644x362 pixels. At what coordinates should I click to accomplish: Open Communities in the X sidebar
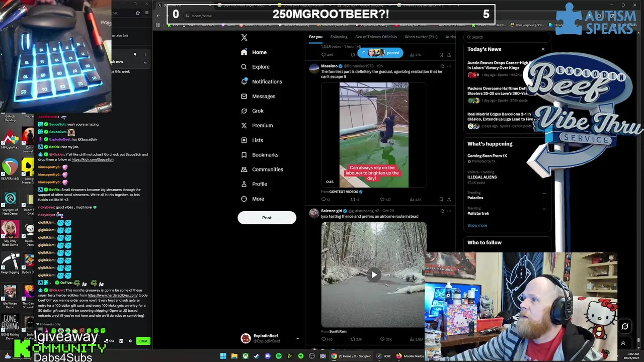(262, 169)
